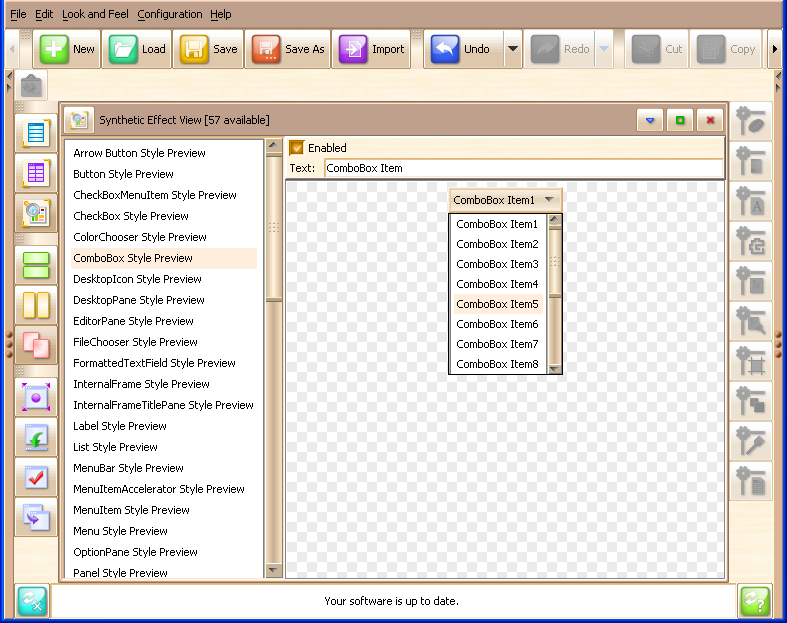Click the Save As icon
Screen dimensions: 787x623
pos(266,49)
